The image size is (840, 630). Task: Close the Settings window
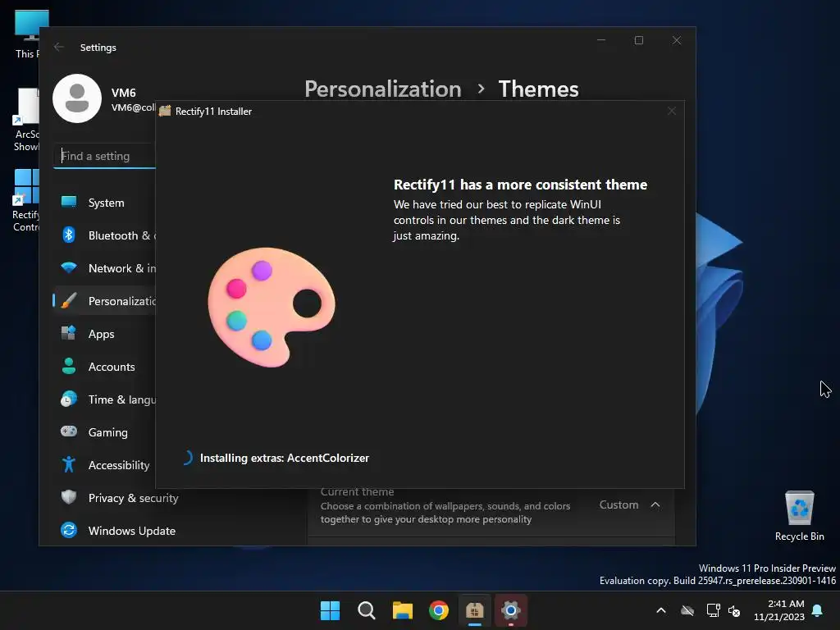tap(677, 40)
